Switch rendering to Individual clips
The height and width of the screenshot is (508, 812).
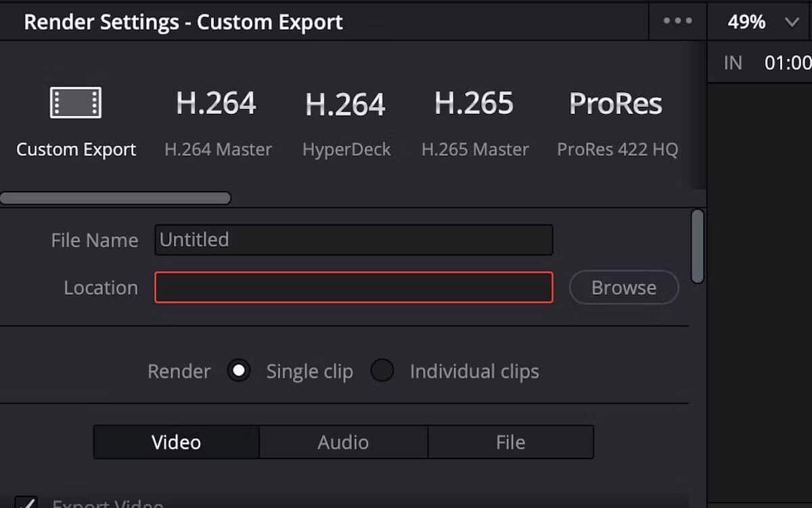coord(382,371)
